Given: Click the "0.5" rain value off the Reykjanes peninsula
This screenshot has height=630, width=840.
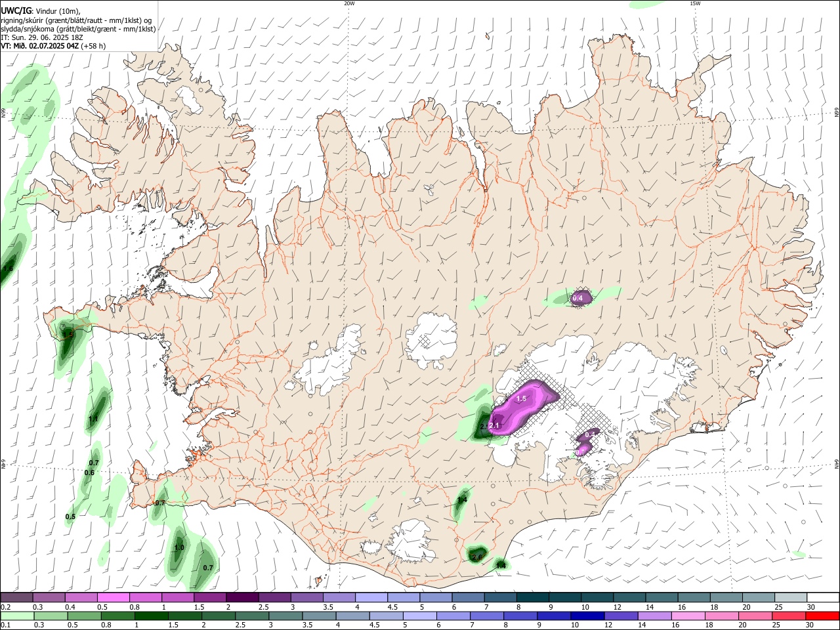Looking at the screenshot, I should (70, 516).
